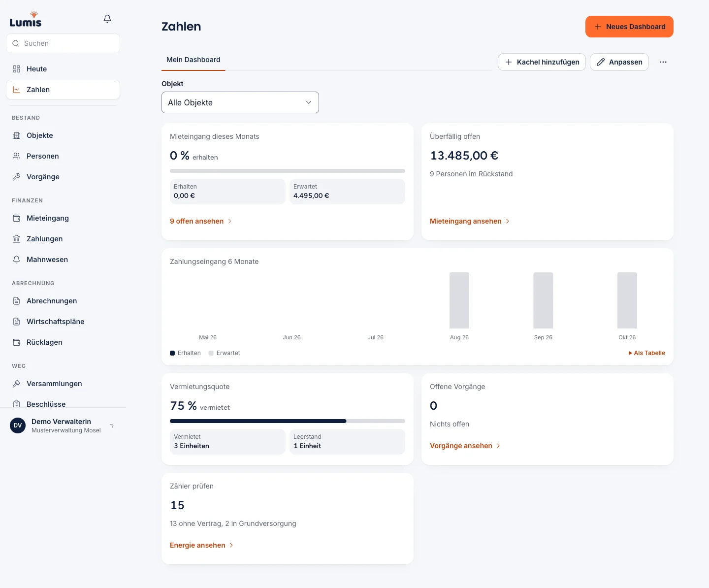Click the Anpassen button

click(x=619, y=62)
